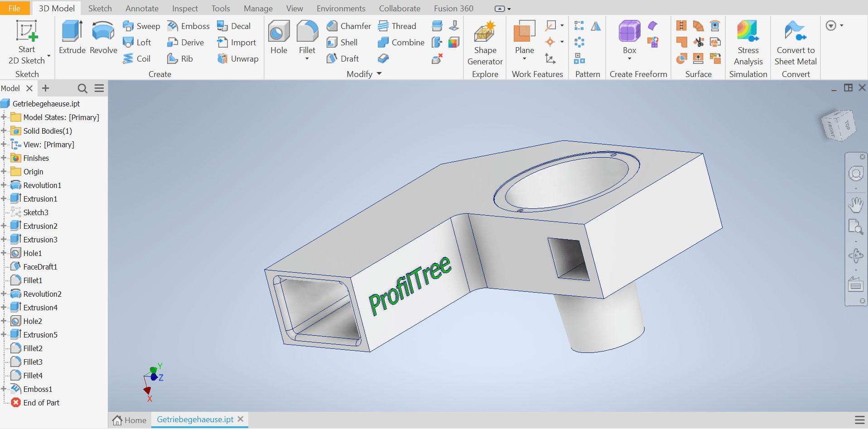
Task: Open the Fillet dropdown arrow
Action: (x=307, y=59)
